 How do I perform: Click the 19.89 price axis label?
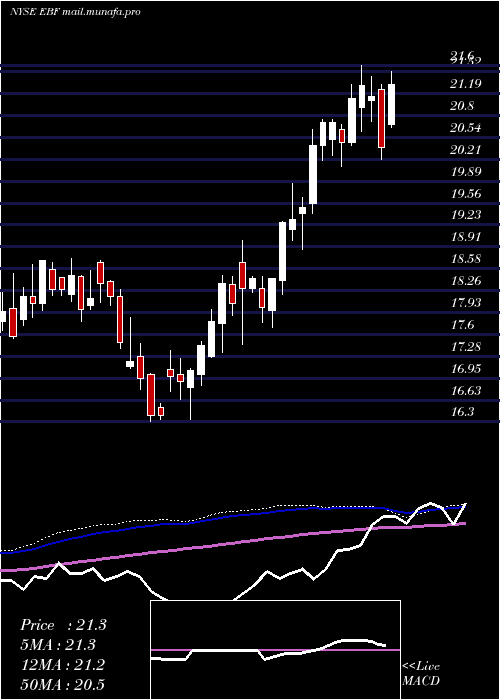pyautogui.click(x=466, y=172)
